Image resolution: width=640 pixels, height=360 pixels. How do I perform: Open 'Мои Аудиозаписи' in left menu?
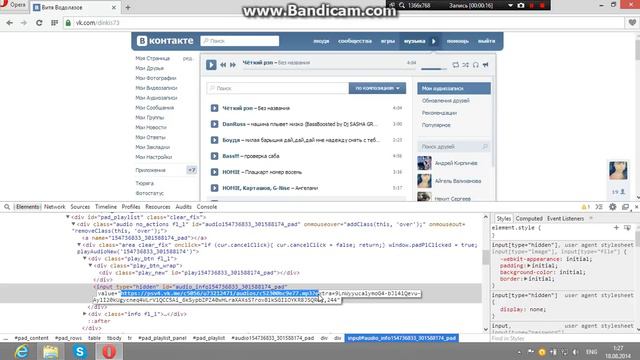[156, 98]
